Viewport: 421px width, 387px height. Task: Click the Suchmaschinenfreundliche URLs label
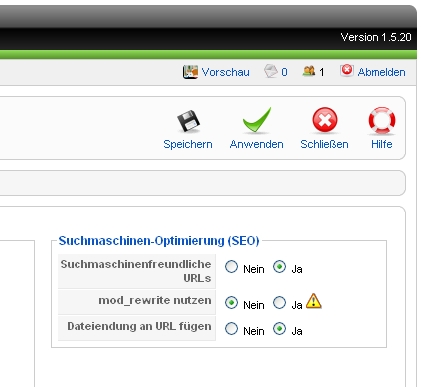[136, 271]
